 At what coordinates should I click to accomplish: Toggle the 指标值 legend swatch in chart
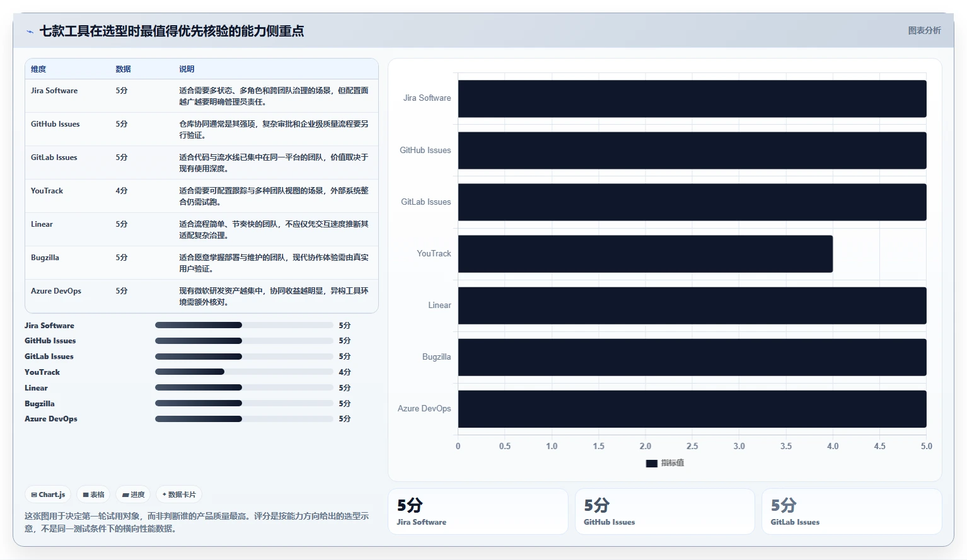click(651, 463)
